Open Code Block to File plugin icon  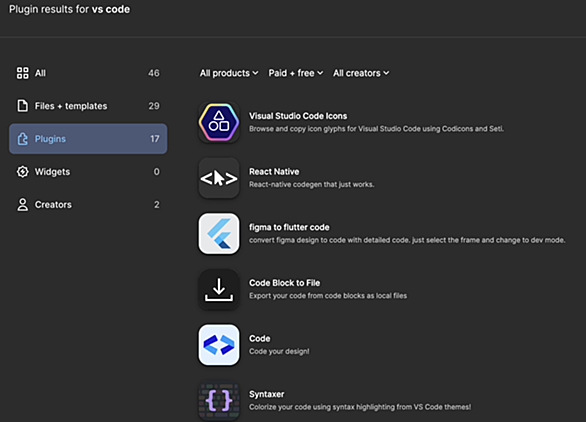click(x=219, y=289)
